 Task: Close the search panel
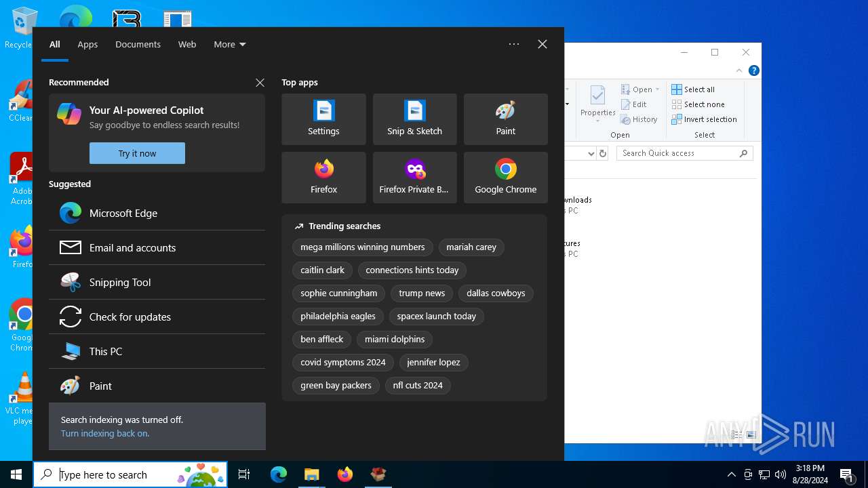(x=542, y=44)
